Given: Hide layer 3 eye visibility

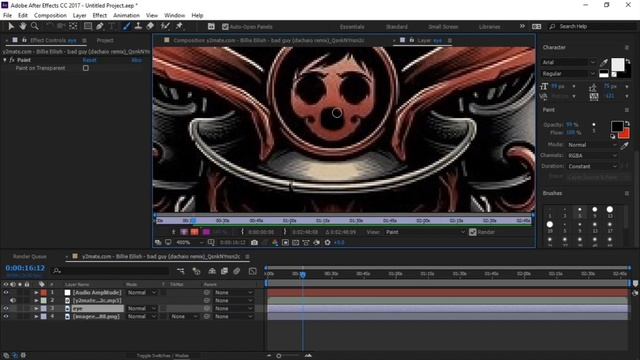Looking at the screenshot, I should (6, 309).
